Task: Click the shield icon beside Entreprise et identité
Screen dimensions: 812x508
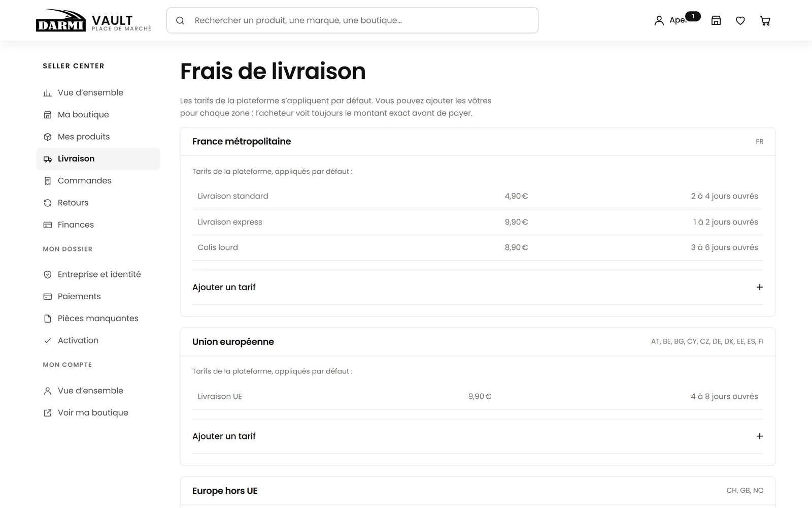Action: point(48,274)
